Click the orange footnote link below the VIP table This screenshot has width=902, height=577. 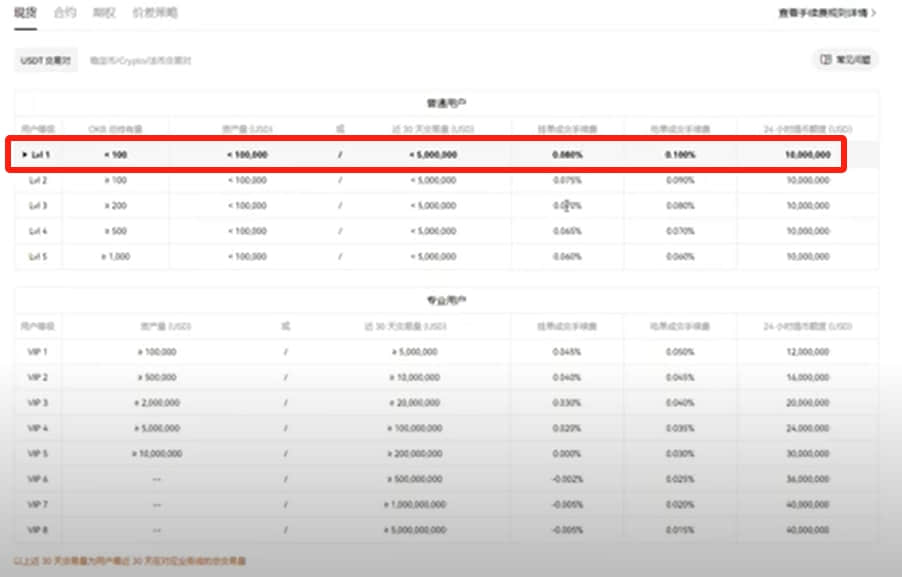pos(130,560)
